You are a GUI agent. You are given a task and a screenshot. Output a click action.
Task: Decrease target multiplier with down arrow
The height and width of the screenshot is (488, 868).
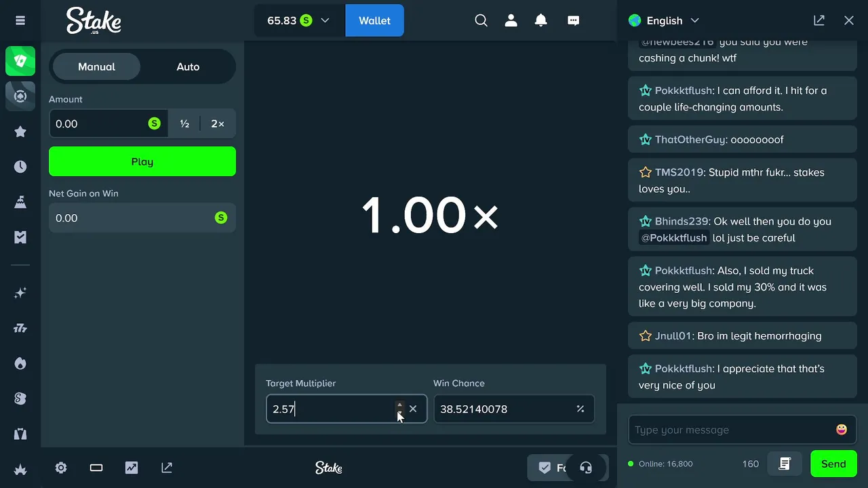coord(399,413)
